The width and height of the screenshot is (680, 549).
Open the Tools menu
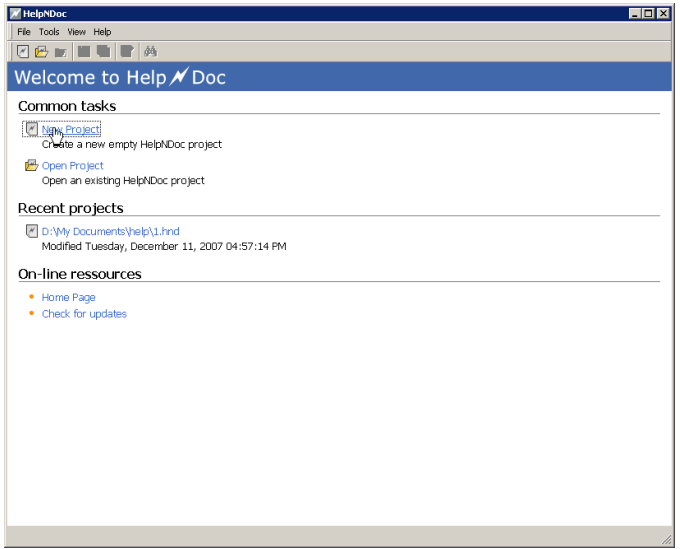tap(49, 32)
